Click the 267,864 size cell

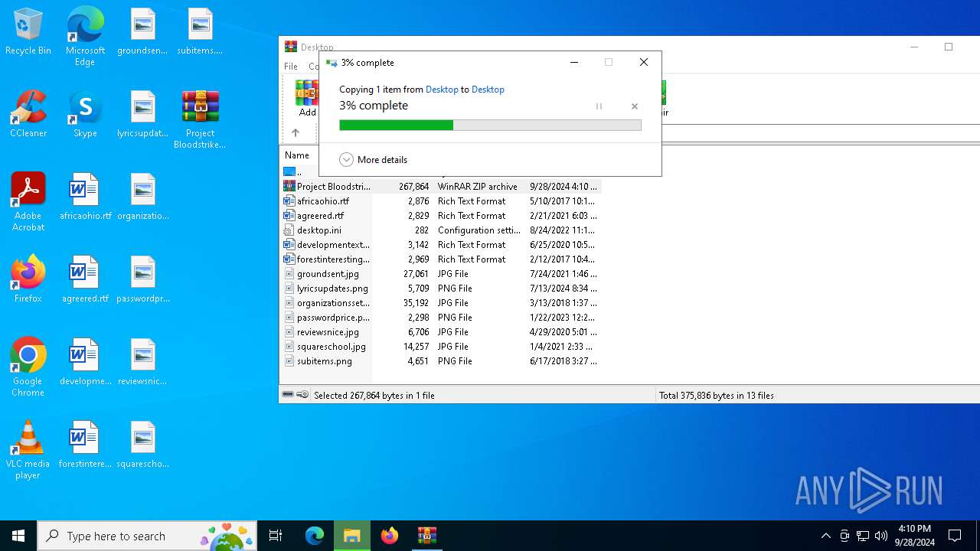(x=413, y=187)
